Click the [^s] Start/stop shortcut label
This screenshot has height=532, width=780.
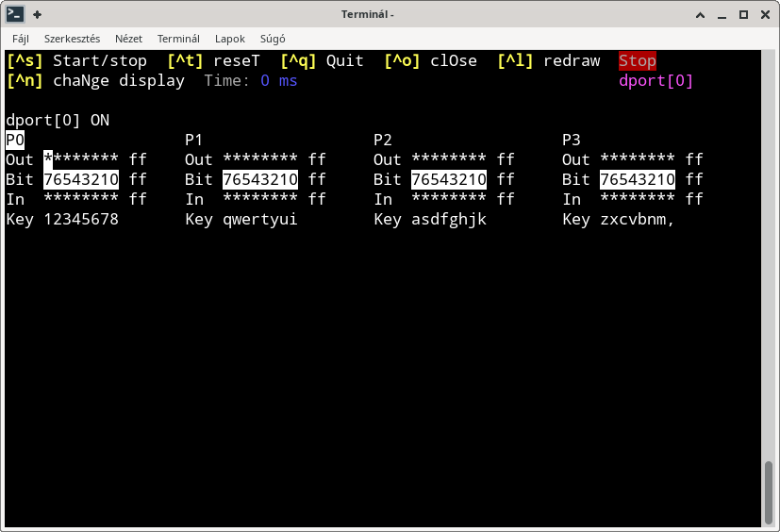click(x=76, y=60)
